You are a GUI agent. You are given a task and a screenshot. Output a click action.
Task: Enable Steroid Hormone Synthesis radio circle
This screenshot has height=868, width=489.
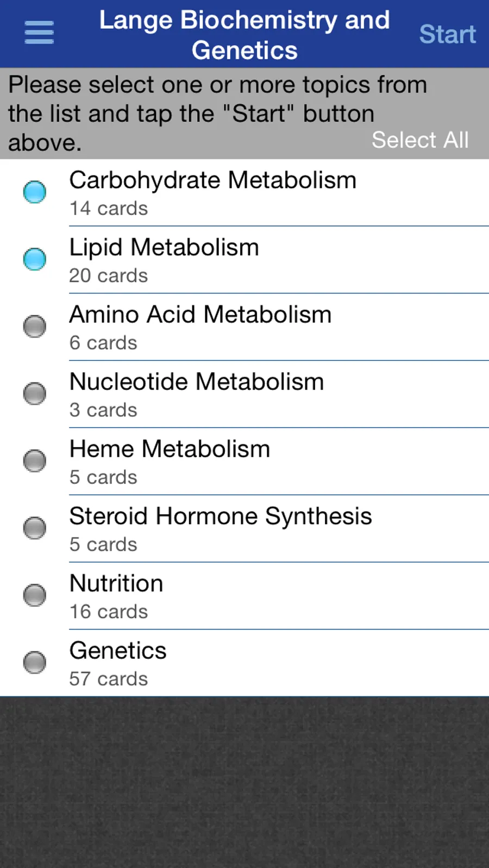click(35, 528)
